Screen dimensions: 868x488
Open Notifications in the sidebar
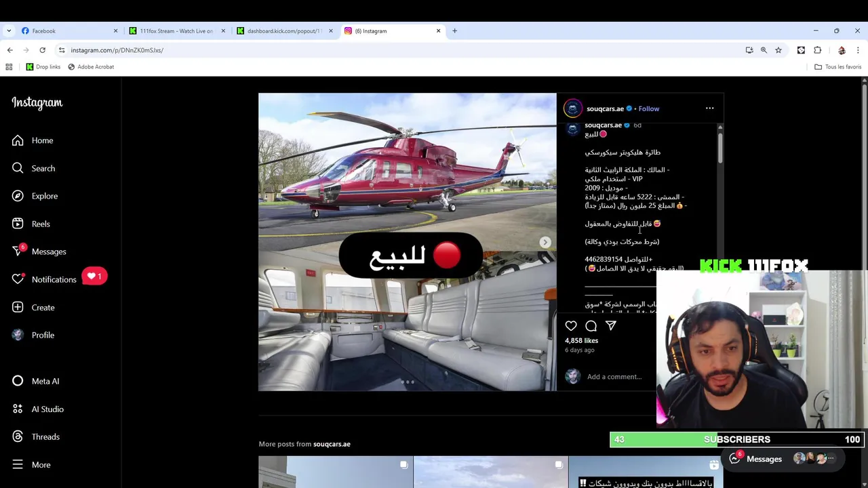point(44,279)
